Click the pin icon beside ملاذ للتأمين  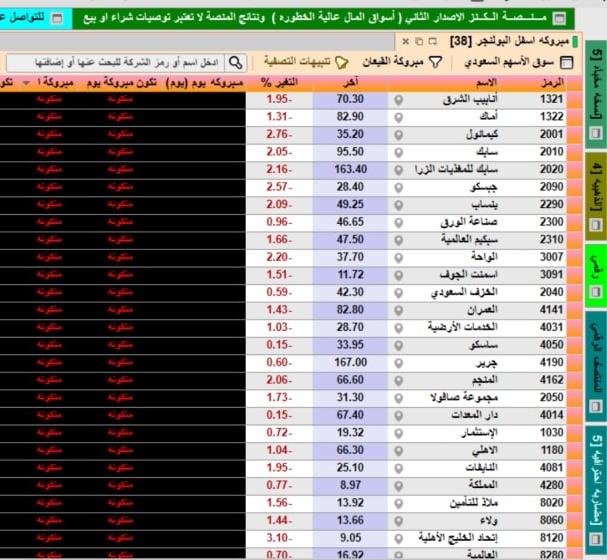[399, 503]
